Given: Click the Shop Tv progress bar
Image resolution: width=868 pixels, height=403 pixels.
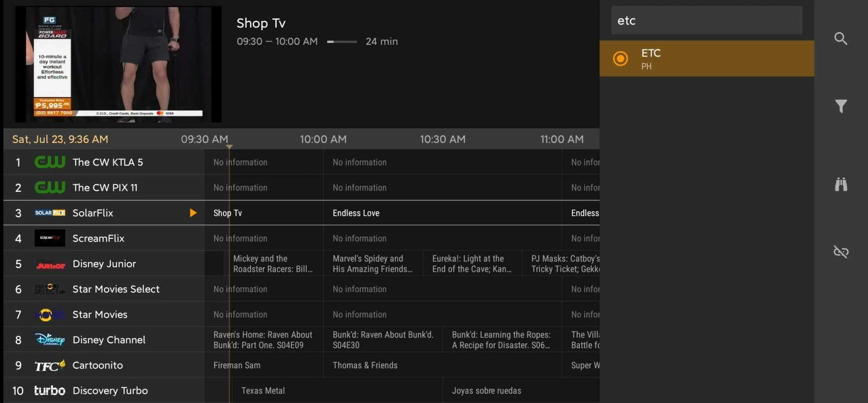Looking at the screenshot, I should point(342,42).
